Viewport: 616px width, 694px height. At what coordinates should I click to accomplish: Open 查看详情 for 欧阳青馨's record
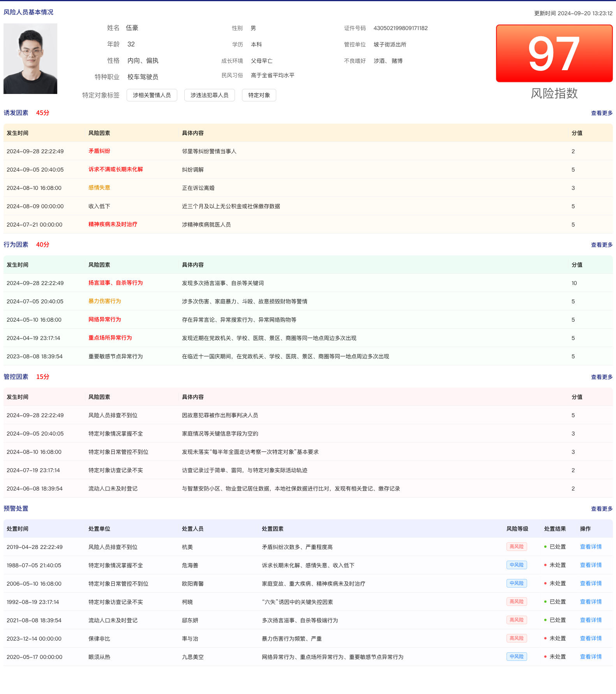(591, 583)
